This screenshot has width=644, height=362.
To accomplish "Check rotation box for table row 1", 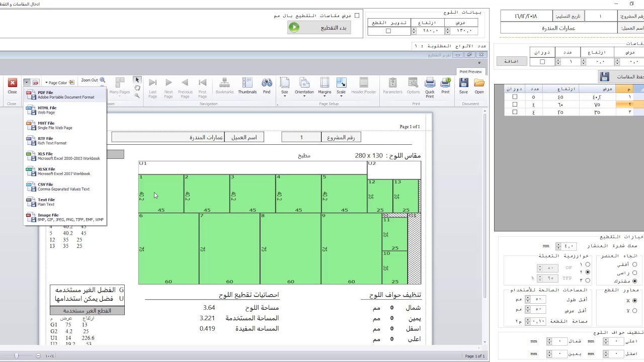I will pyautogui.click(x=515, y=97).
